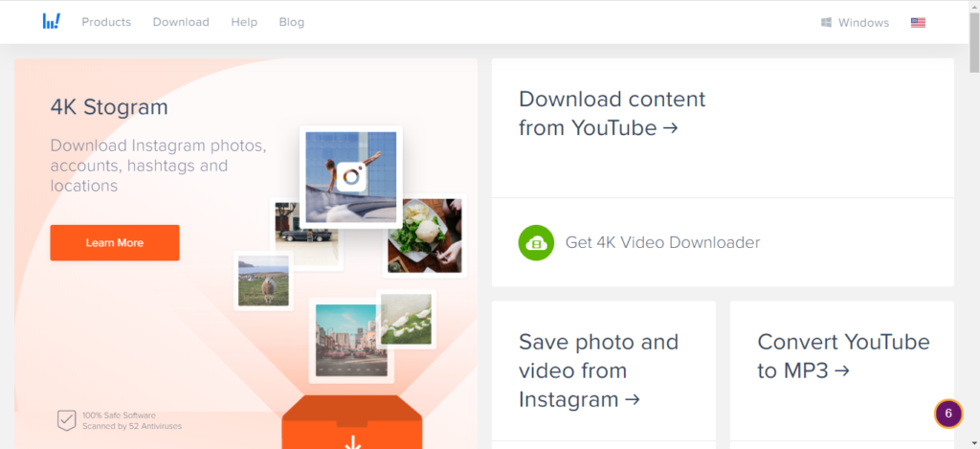980x449 pixels.
Task: Click Get 4K Video Downloader text
Action: 662,242
